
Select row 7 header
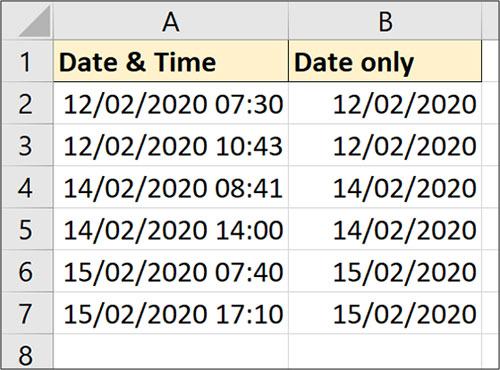(x=27, y=313)
